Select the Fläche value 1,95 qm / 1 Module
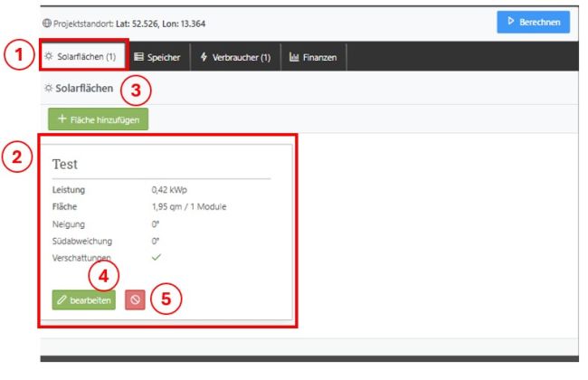This screenshot has width=588, height=380. click(189, 206)
